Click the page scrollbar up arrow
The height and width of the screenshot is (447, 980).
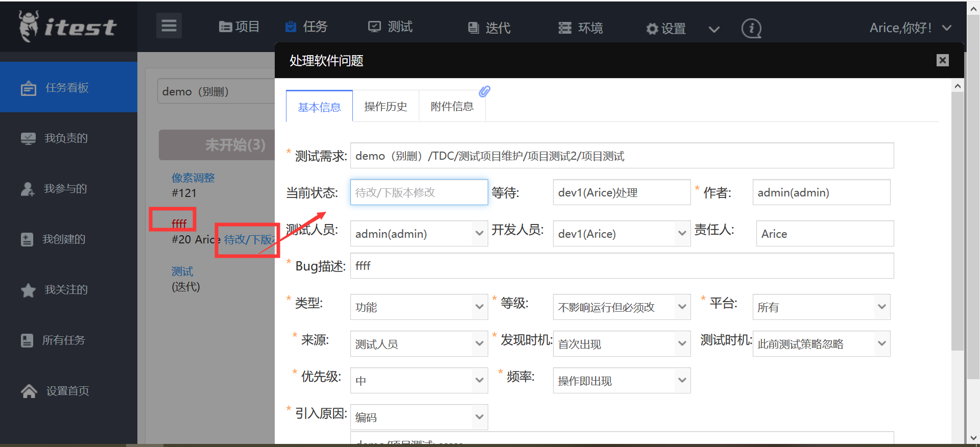tap(973, 8)
